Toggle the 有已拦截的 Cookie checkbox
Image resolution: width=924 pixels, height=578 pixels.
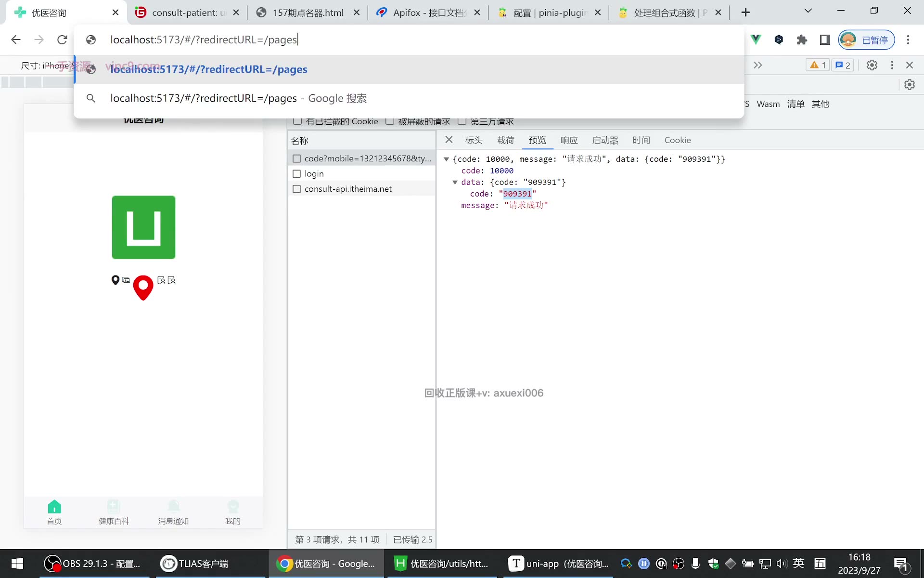pos(297,121)
